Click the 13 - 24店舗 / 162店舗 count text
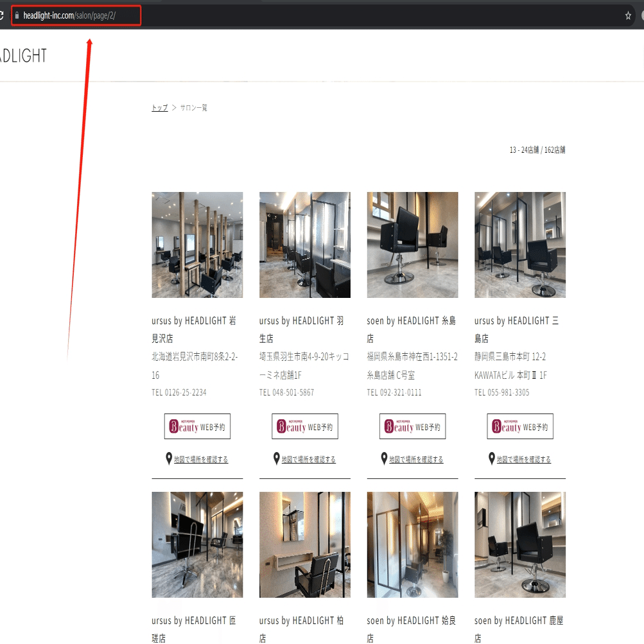The image size is (644, 644). click(537, 150)
